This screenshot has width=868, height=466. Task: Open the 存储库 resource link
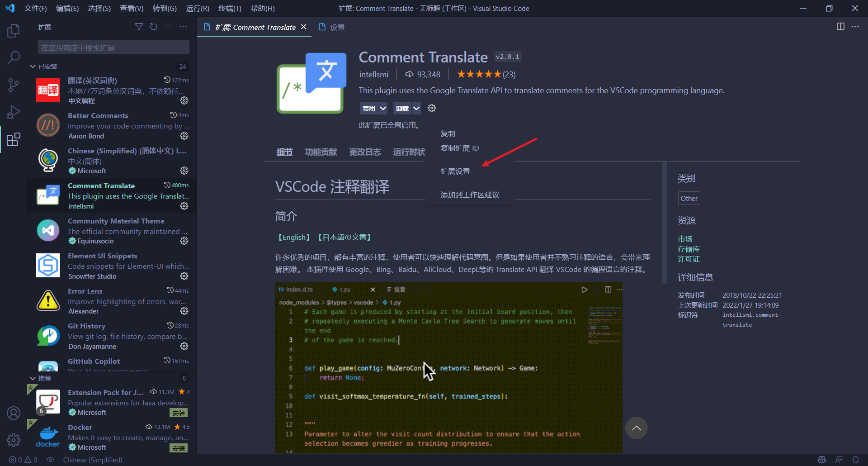coord(689,249)
